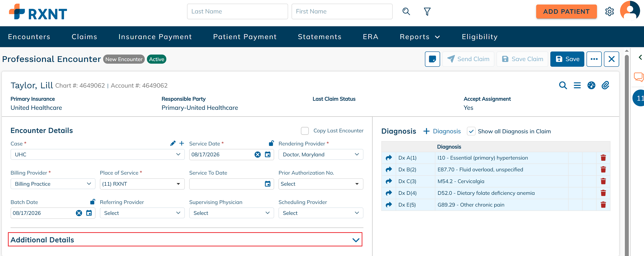Open attachments paperclip icon
The image size is (644, 256).
coord(605,85)
